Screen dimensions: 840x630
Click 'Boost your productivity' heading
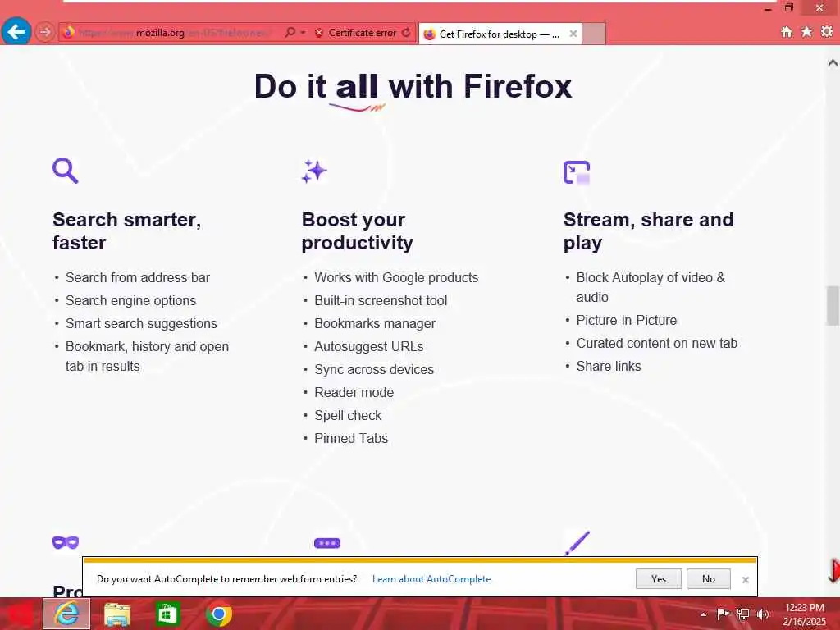click(358, 231)
